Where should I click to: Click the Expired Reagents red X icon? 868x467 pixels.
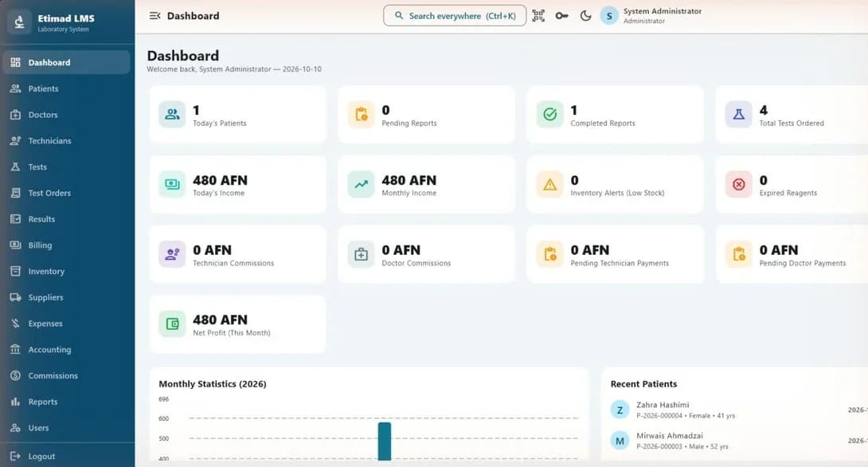(x=738, y=184)
